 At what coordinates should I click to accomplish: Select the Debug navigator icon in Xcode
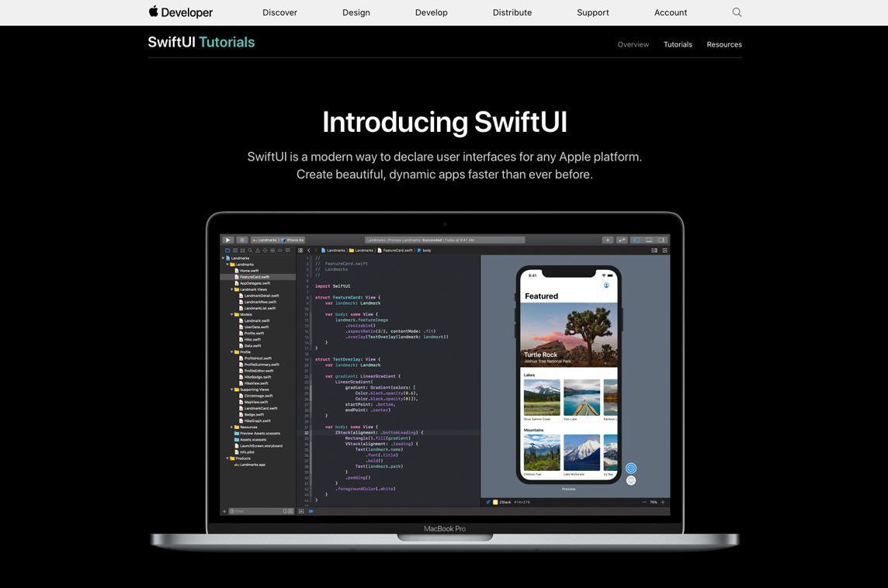(x=272, y=250)
